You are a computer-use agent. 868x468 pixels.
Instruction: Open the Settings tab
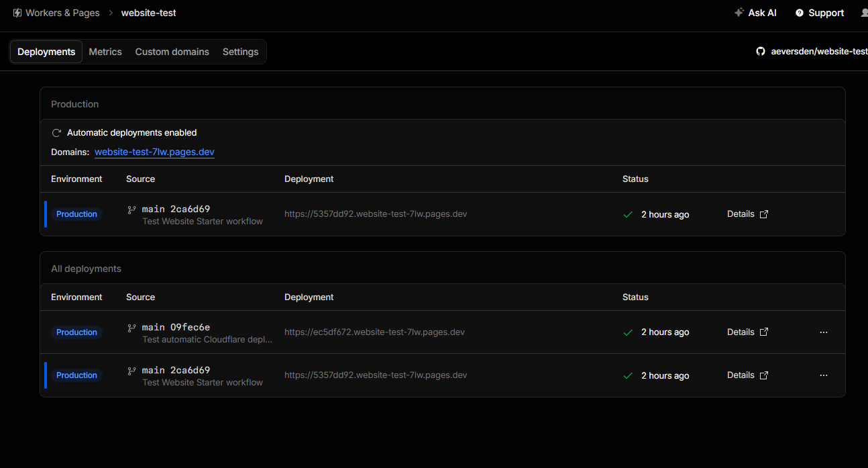coord(240,52)
